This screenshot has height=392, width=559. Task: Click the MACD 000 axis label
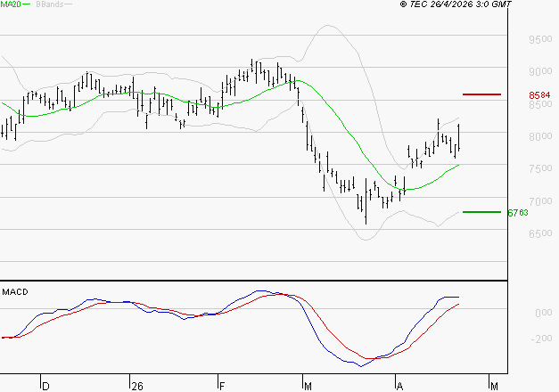(x=543, y=313)
